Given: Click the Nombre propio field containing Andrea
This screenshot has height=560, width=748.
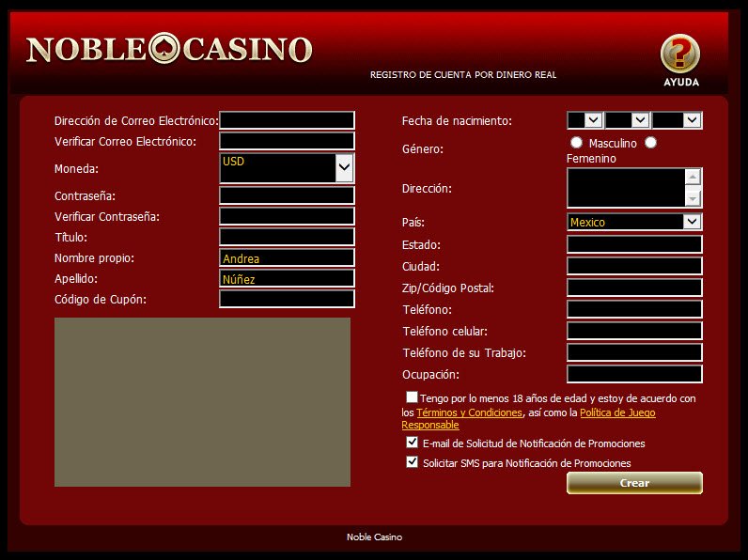Looking at the screenshot, I should [287, 257].
